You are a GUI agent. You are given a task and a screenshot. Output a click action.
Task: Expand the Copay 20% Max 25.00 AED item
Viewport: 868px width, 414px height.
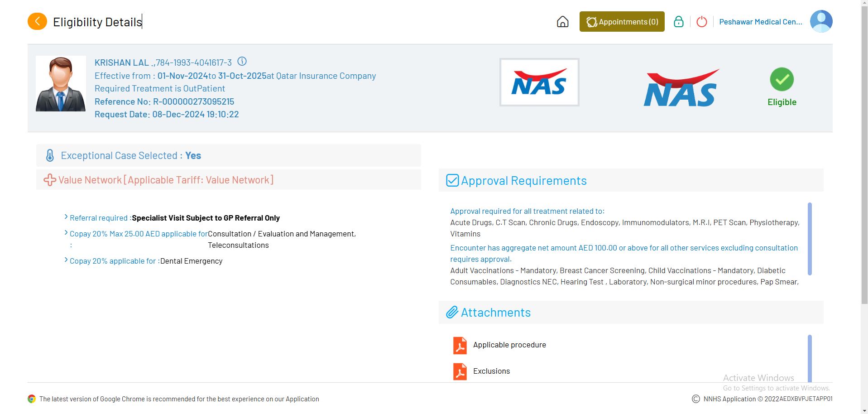pyautogui.click(x=67, y=233)
